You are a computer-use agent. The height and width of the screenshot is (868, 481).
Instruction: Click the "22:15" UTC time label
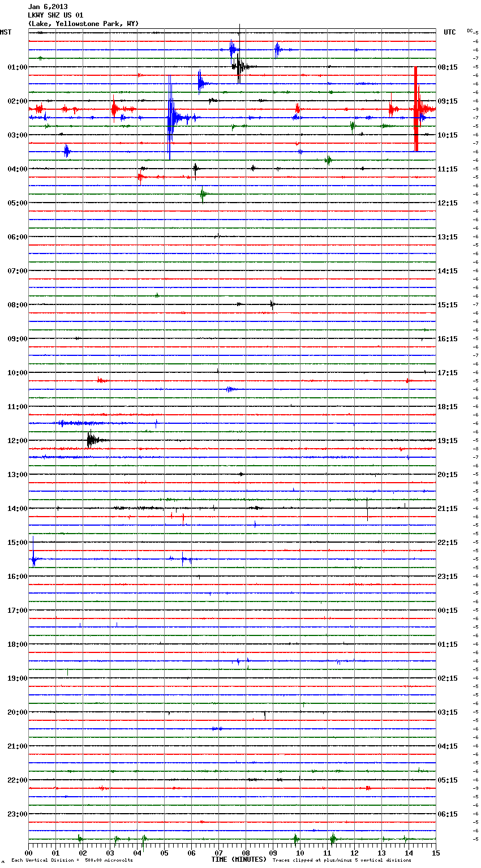(x=448, y=542)
